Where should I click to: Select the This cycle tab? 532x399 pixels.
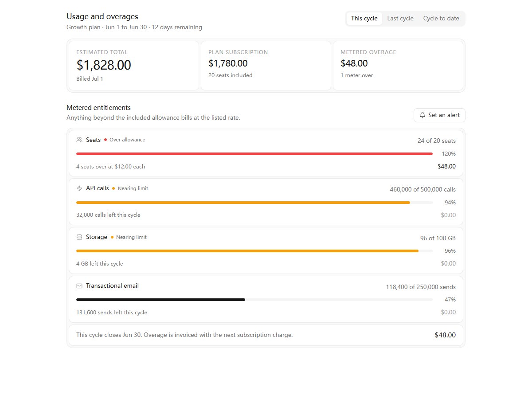pyautogui.click(x=364, y=19)
